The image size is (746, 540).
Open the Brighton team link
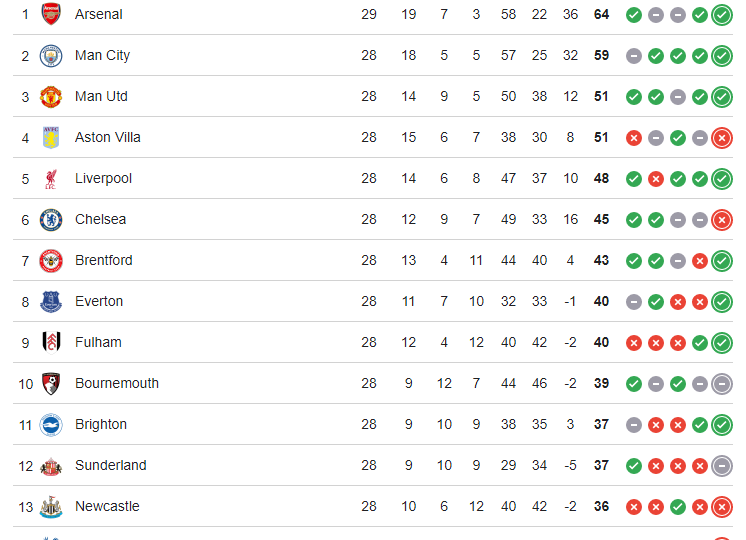coord(100,424)
